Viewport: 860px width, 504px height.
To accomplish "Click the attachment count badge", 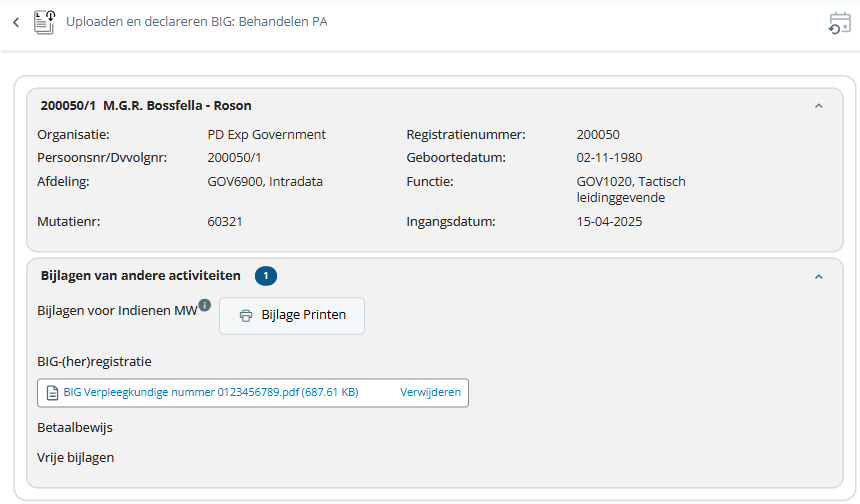I will (x=266, y=276).
